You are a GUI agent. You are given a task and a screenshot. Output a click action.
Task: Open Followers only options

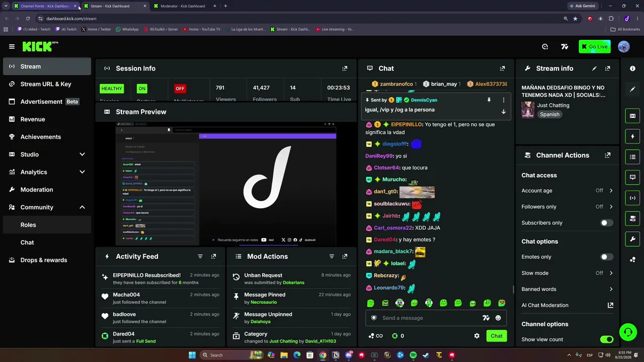[567, 207]
